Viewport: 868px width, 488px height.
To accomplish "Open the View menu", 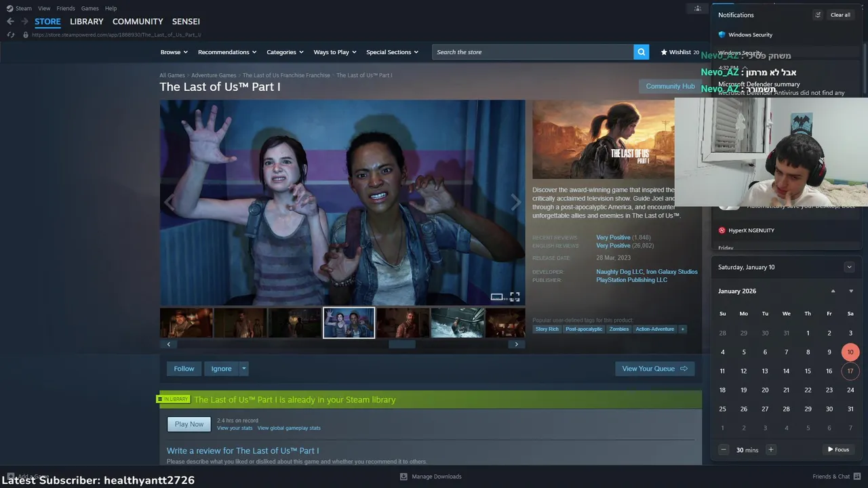I will (x=44, y=8).
